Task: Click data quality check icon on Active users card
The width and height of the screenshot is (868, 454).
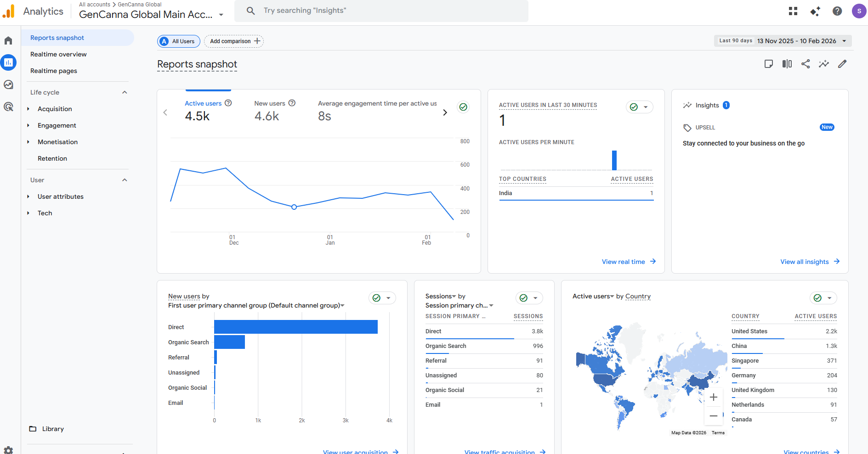Action: pyautogui.click(x=463, y=107)
